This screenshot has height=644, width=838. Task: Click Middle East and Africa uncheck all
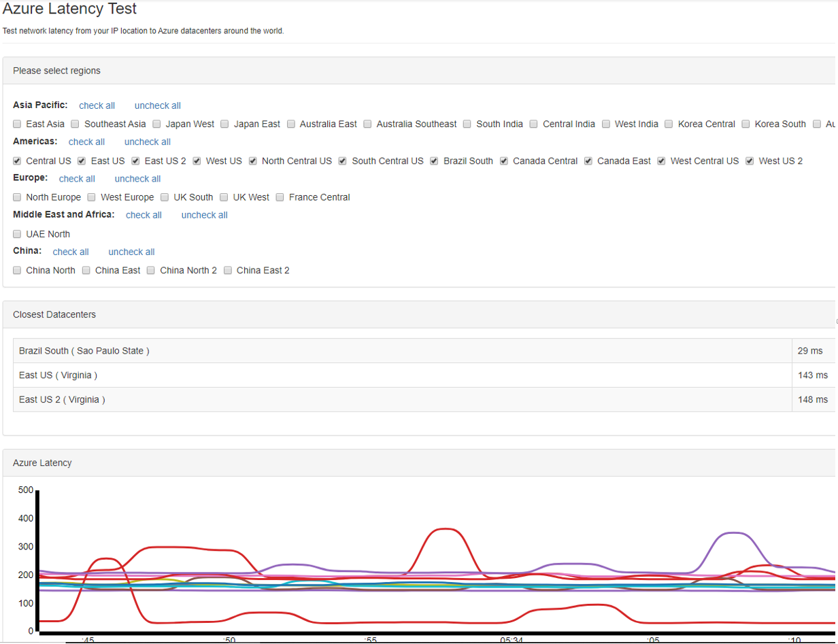(205, 215)
